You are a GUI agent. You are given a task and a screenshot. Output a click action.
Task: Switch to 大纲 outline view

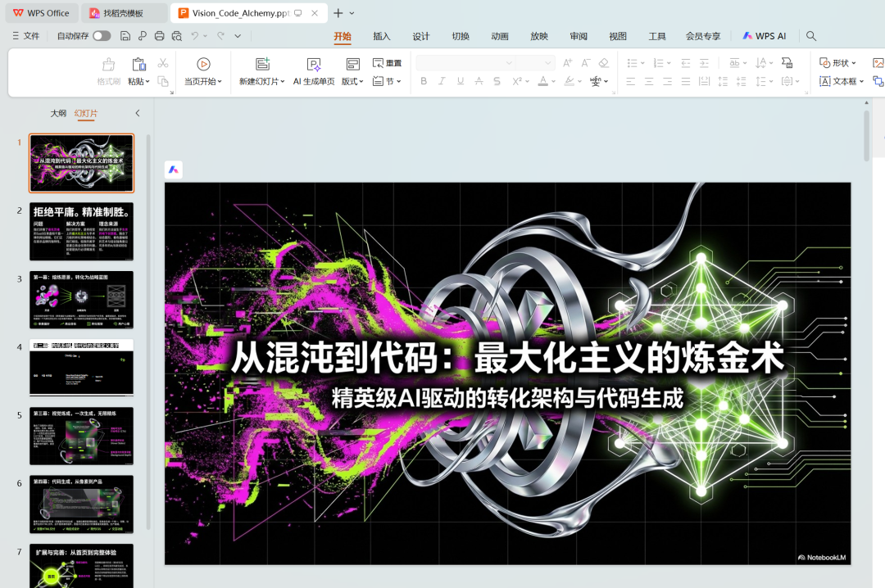tap(58, 113)
